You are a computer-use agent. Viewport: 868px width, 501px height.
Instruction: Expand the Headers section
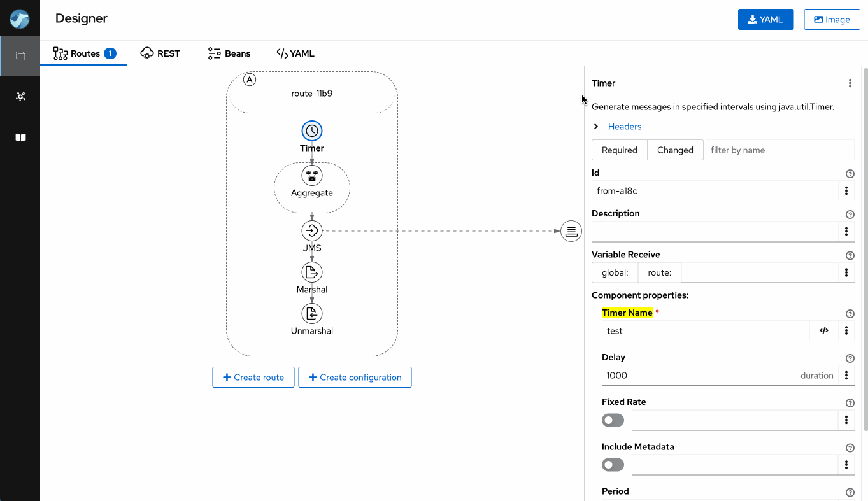pos(596,127)
